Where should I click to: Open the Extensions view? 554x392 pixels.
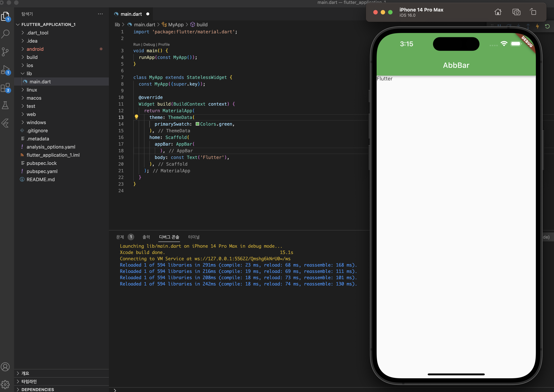point(5,87)
